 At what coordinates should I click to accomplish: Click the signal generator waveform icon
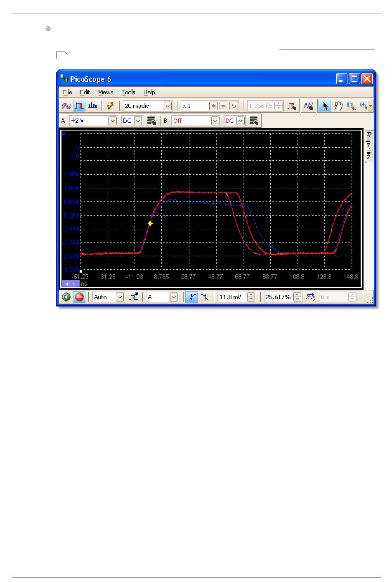pos(308,106)
